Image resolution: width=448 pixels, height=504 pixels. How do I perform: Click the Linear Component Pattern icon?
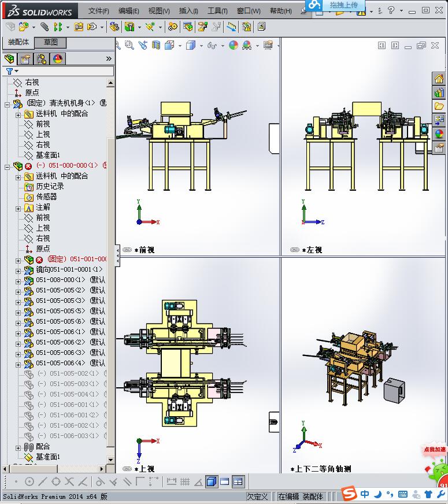coord(58,27)
